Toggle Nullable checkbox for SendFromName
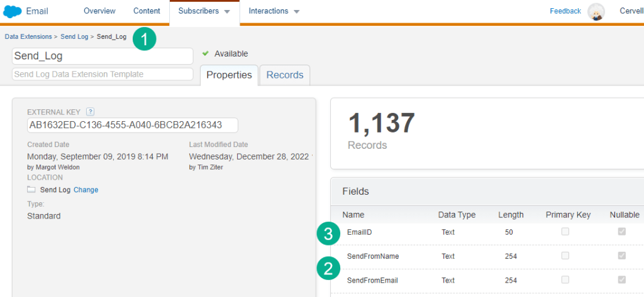This screenshot has height=297, width=644. pos(622,256)
